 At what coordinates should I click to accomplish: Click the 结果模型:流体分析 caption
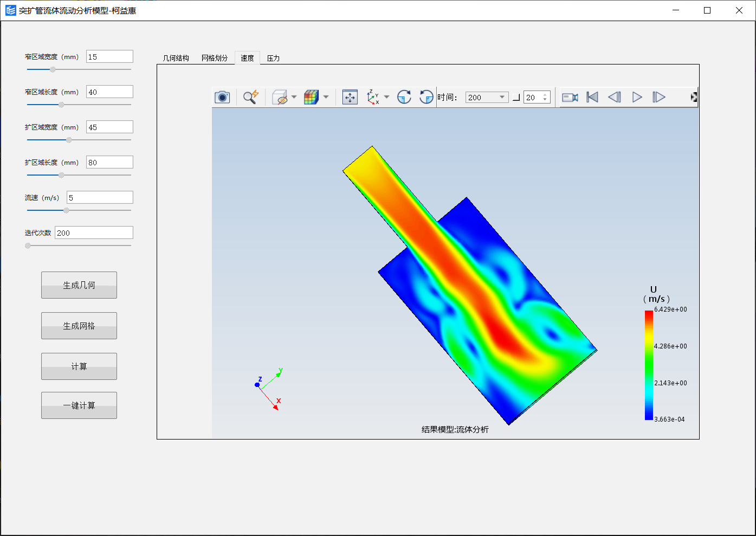pyautogui.click(x=455, y=429)
